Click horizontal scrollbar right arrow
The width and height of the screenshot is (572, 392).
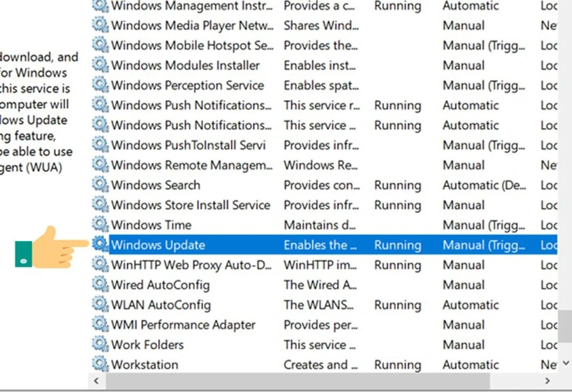coord(547,381)
